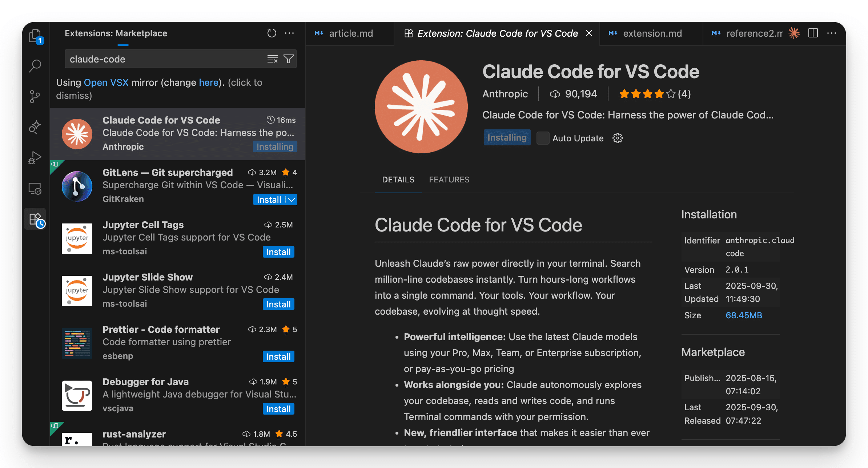868x468 pixels.
Task: Open the Extensions panel more actions menu
Action: 289,33
